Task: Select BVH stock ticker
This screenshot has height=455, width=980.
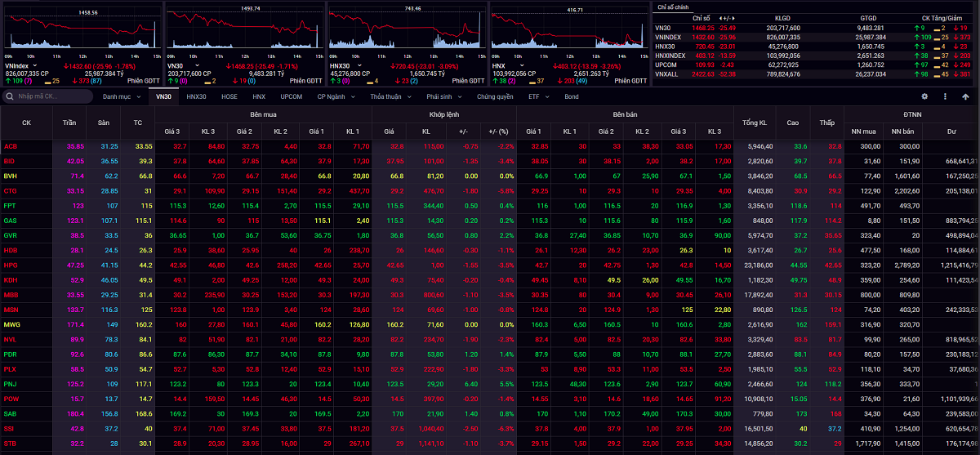Action: tap(11, 176)
